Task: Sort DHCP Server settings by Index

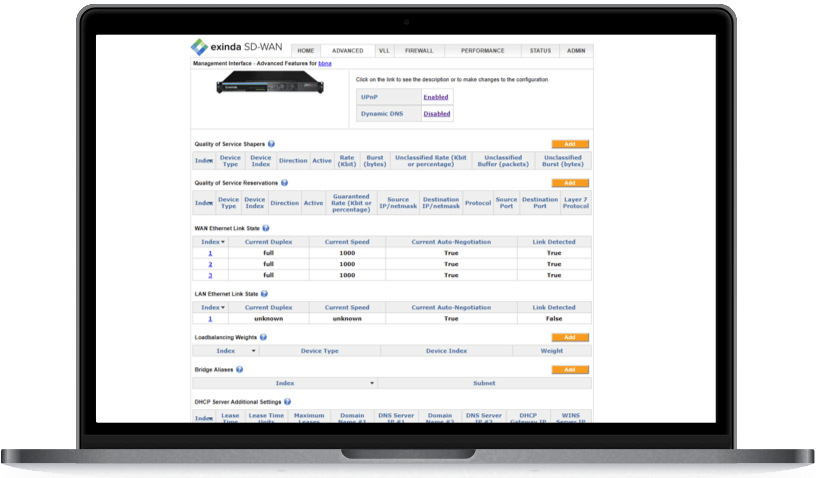Action: pos(204,418)
